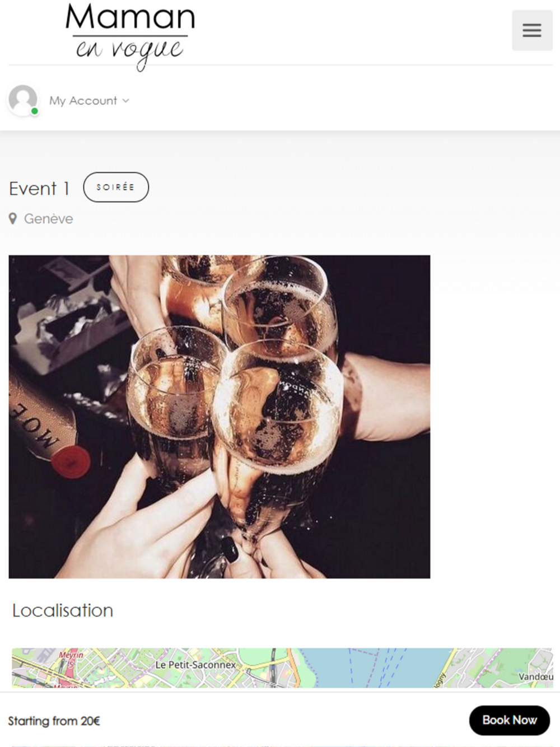Click the Meyrin label on the map
The image size is (560, 747).
[x=71, y=655]
